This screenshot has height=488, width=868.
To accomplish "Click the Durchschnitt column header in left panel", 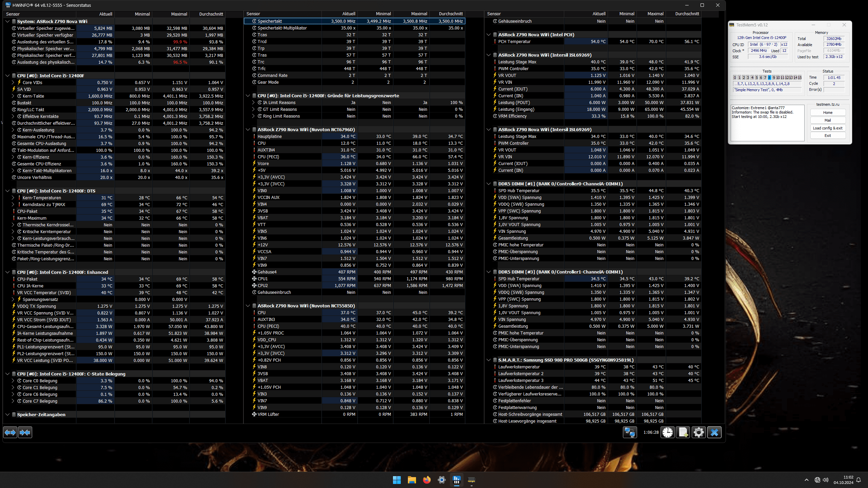I will 207,14.
